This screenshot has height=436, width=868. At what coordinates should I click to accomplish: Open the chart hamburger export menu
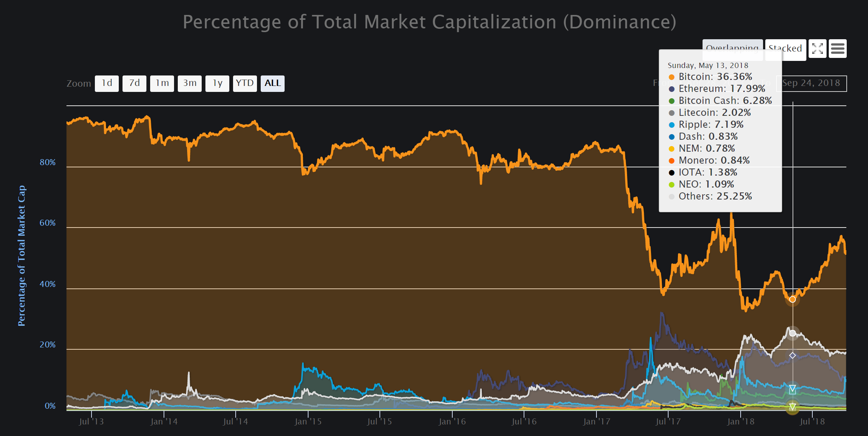[837, 49]
